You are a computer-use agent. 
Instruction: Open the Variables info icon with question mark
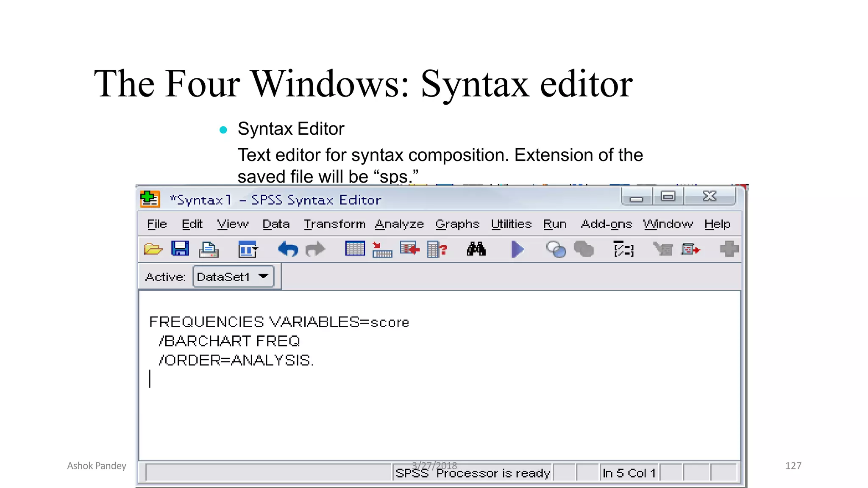437,249
